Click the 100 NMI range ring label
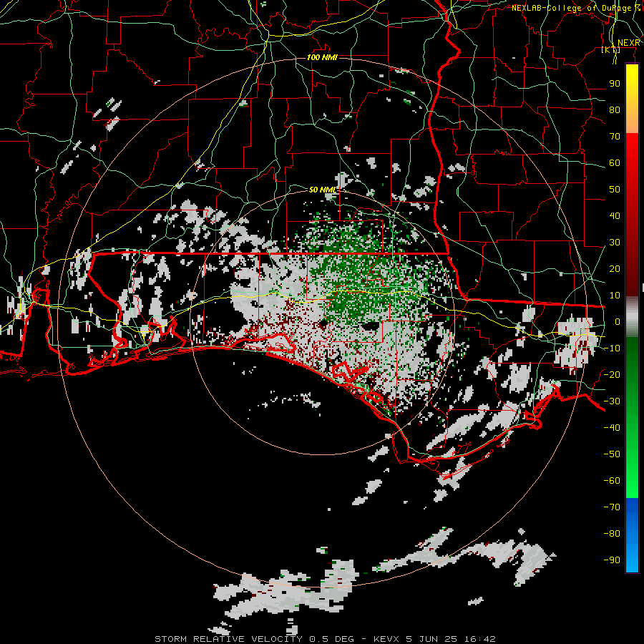644x644 pixels. click(322, 57)
